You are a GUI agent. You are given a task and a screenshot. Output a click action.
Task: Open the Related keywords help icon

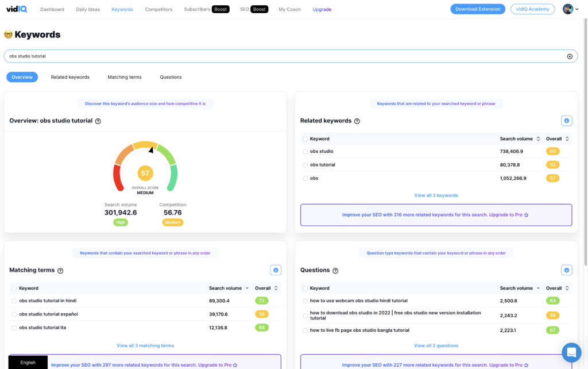coord(357,121)
